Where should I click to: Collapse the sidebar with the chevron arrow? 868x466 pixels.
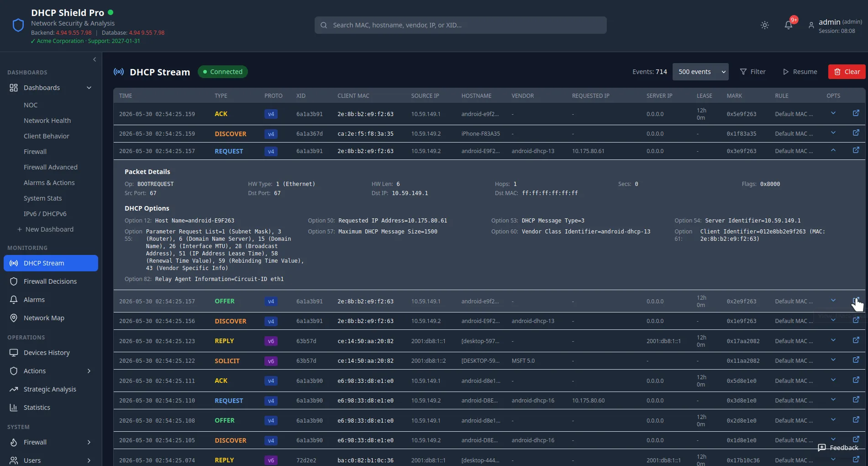pos(95,59)
